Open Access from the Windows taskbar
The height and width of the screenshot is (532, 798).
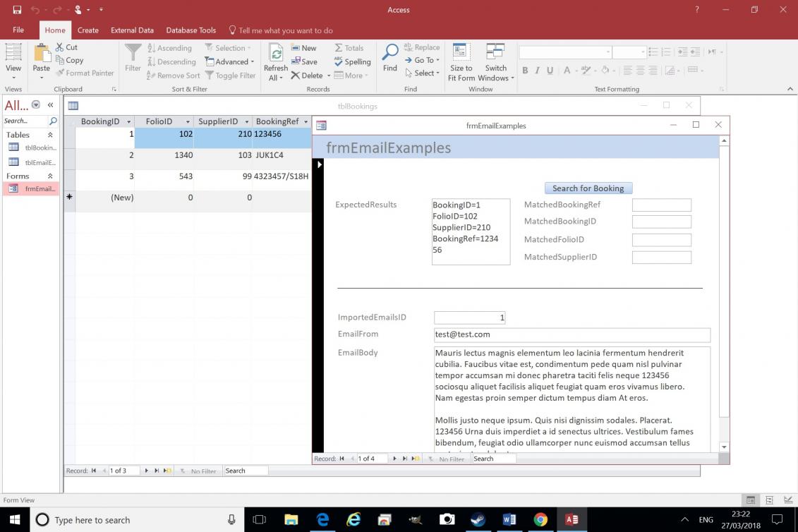572,520
